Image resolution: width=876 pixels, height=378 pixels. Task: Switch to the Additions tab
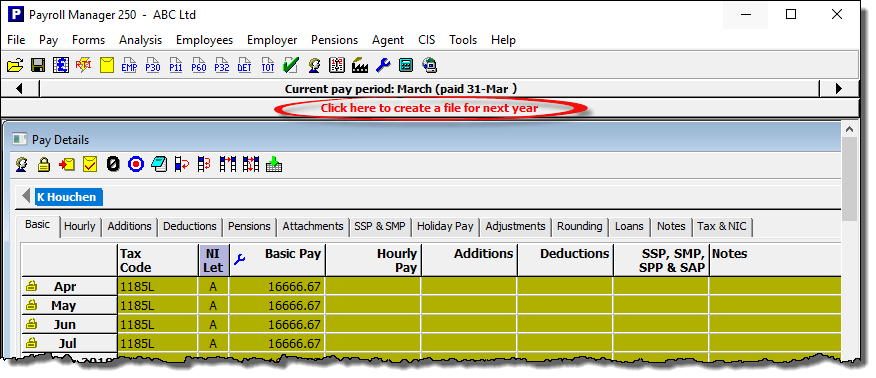coord(130,227)
